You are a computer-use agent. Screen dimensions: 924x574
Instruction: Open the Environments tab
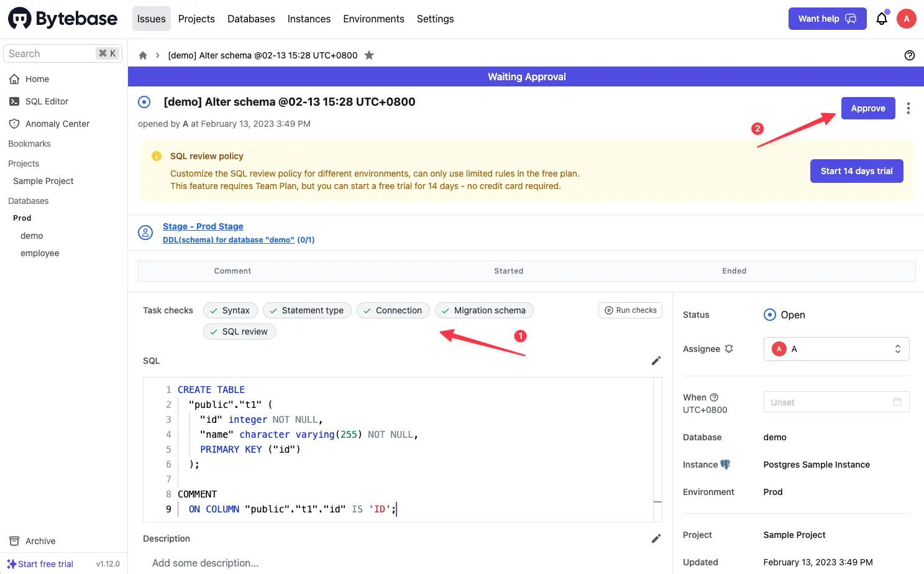[x=373, y=19]
